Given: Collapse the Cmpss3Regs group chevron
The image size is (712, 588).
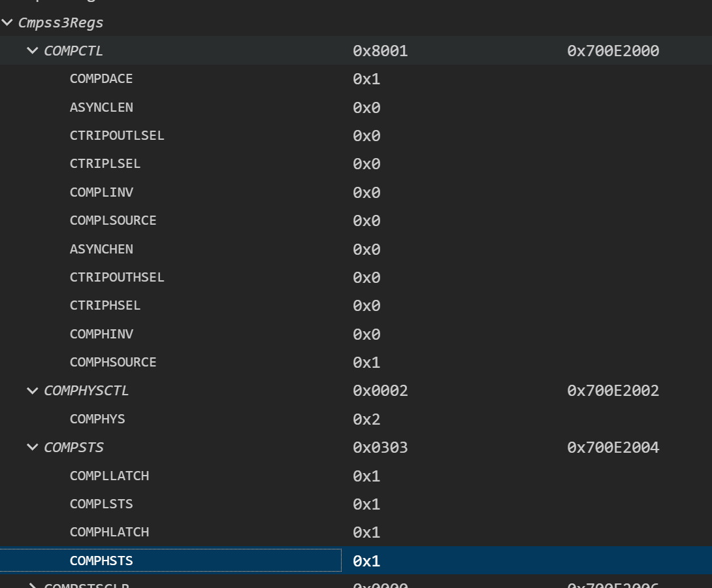Looking at the screenshot, I should (7, 23).
